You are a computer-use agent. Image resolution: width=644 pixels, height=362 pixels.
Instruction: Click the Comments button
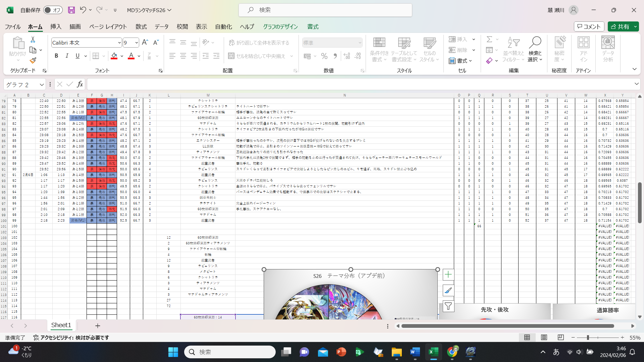tap(589, 26)
